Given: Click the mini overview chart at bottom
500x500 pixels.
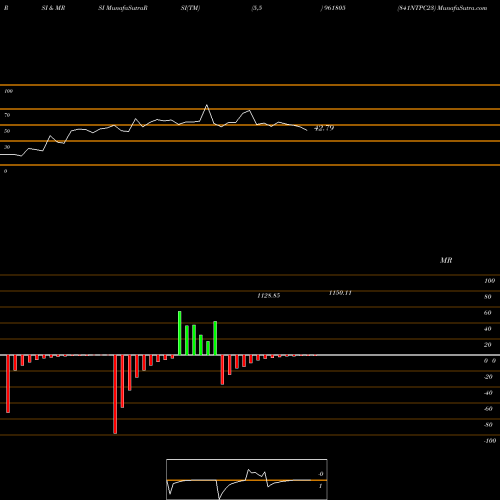Looking at the screenshot, I should pyautogui.click(x=247, y=479).
